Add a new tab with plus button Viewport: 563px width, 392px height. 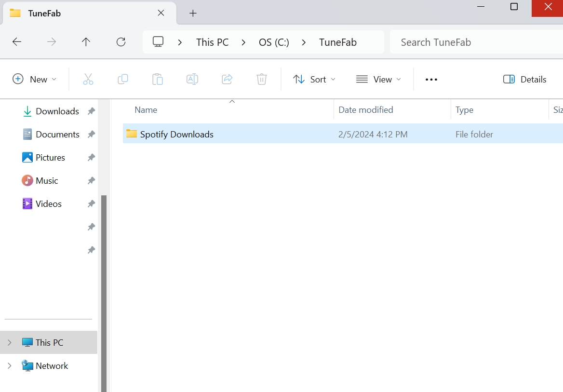click(193, 13)
